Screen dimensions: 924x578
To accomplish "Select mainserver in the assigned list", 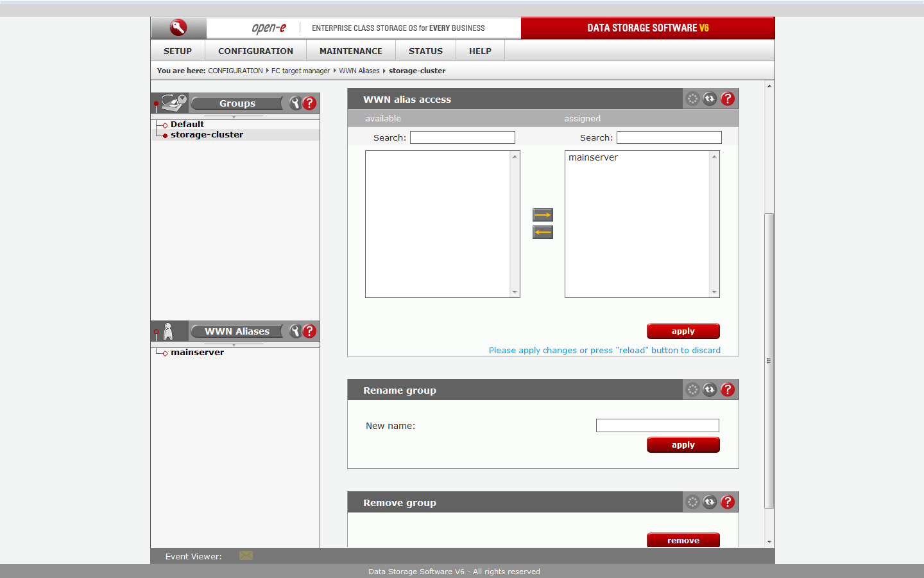I will tap(593, 158).
